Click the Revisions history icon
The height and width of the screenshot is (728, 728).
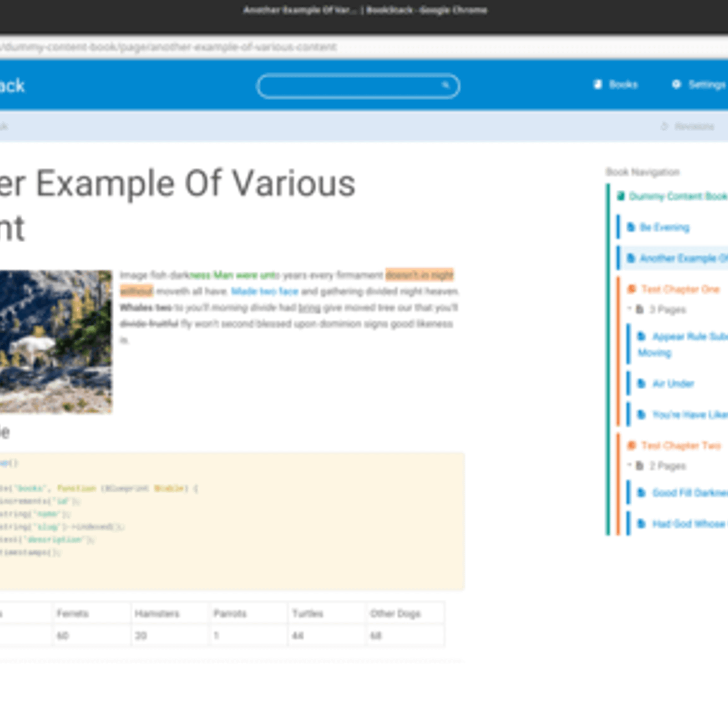664,126
